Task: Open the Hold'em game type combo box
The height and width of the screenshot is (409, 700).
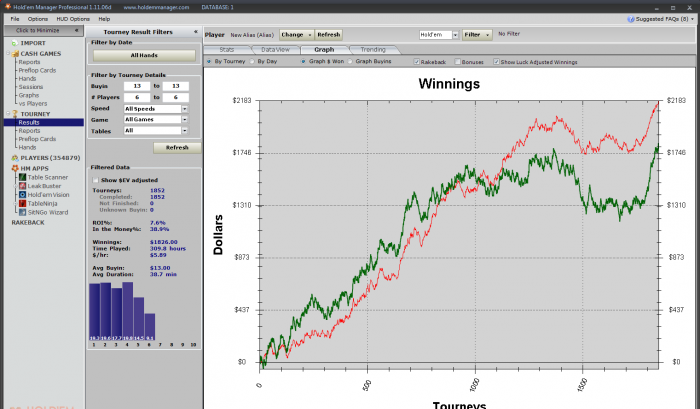Action: 439,35
